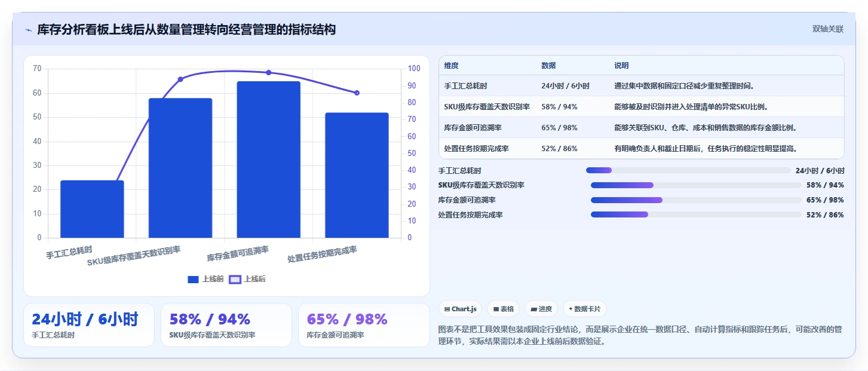Screen dimensions: 868x371
Task: Click the 双轴关联 badge in the header
Action: tap(827, 29)
